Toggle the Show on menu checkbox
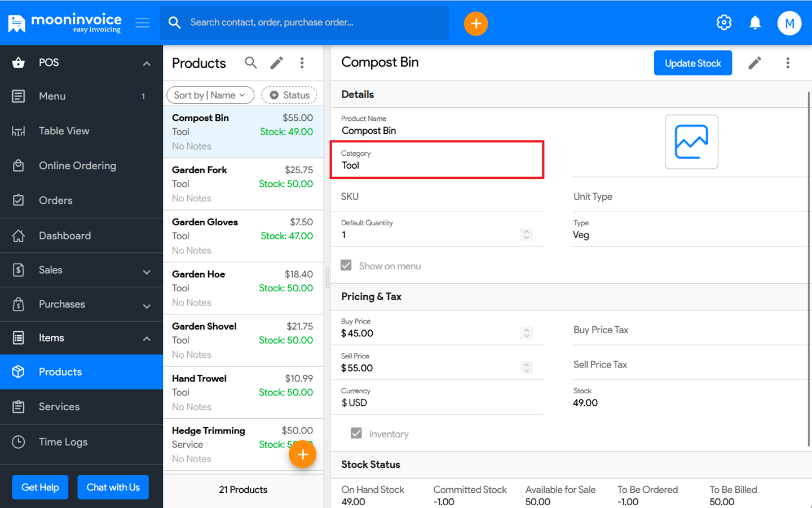812x508 pixels. [x=346, y=265]
